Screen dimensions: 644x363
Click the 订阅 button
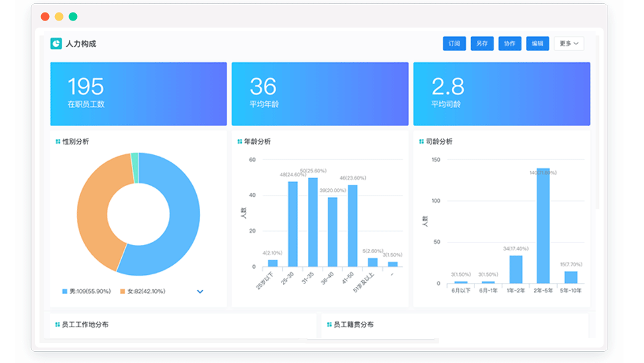[x=455, y=44]
